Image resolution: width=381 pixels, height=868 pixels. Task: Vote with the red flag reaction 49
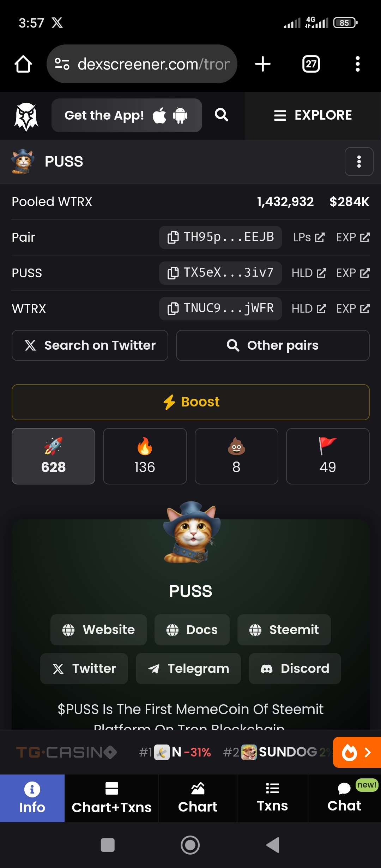328,456
